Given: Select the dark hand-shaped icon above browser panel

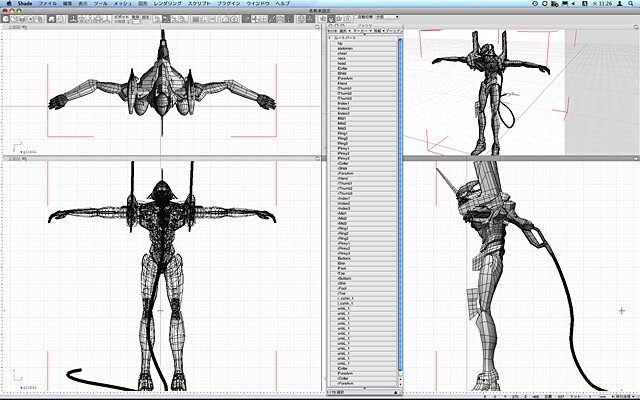Looking at the screenshot, I should pos(331,19).
